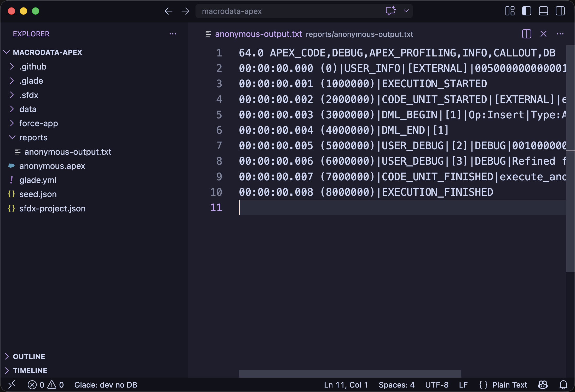575x392 pixels.
Task: Open the Copilot status icon
Action: tap(543, 385)
